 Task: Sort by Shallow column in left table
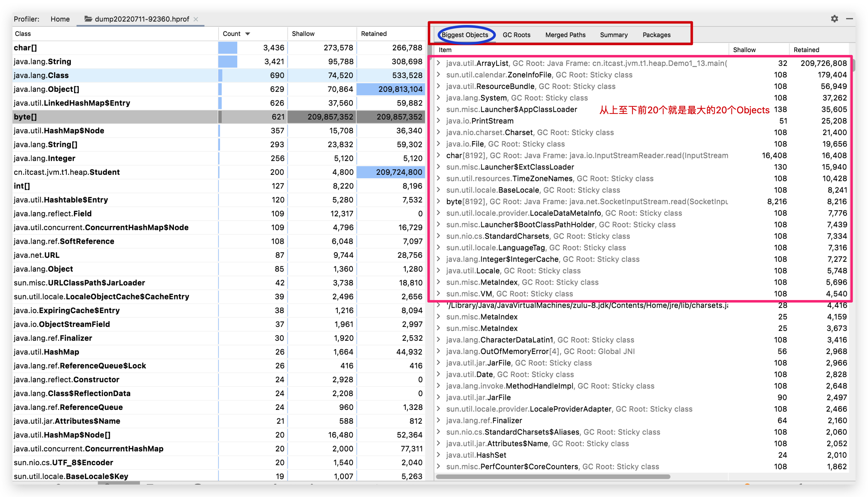[303, 34]
